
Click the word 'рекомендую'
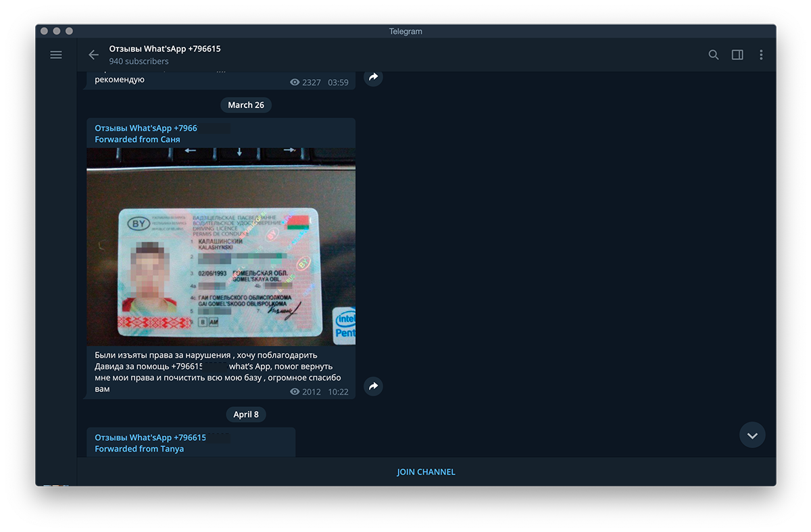coord(120,80)
